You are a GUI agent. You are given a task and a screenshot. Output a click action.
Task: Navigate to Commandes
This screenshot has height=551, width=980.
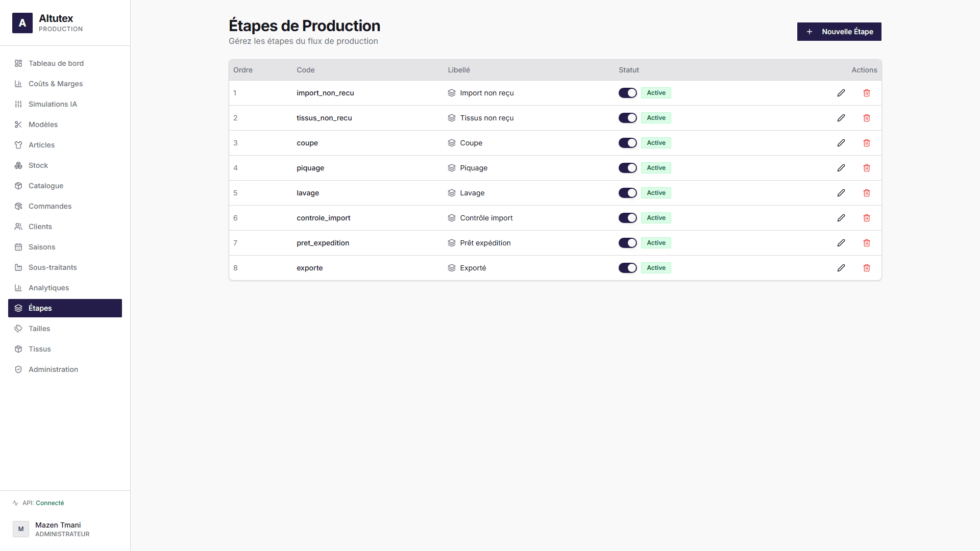[x=65, y=206]
